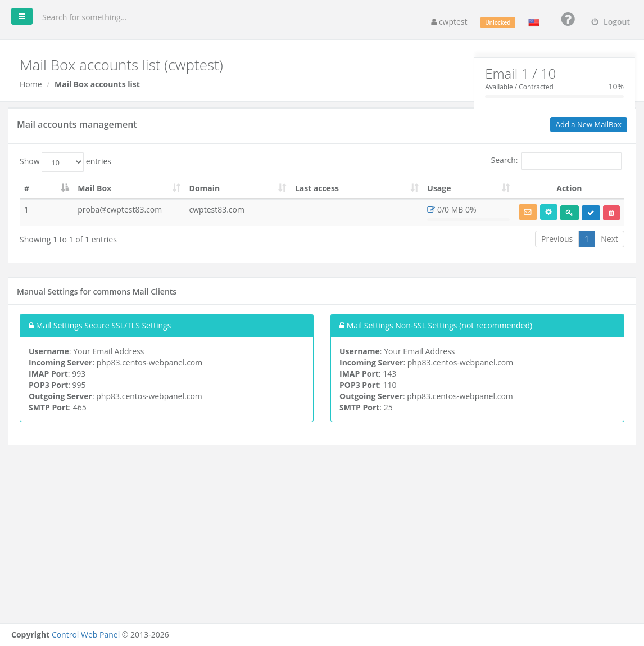The height and width of the screenshot is (646, 644).
Task: Click Mail Box accounts list breadcrumb
Action: (97, 84)
